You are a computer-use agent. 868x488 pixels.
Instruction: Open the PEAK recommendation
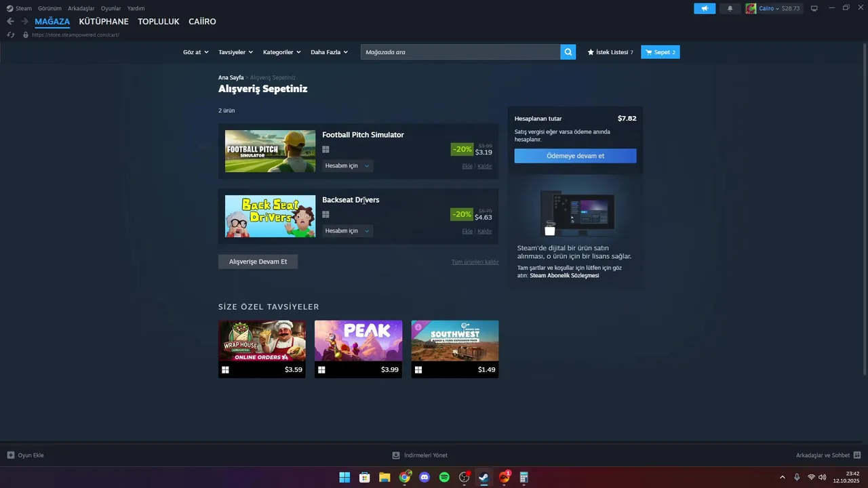[358, 349]
